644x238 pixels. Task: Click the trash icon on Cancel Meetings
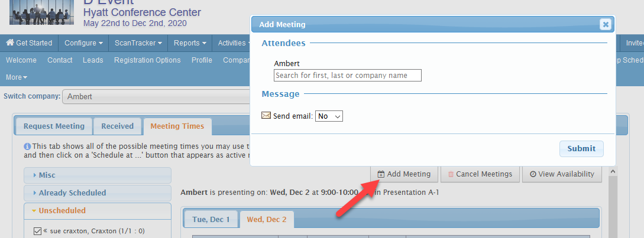click(x=451, y=174)
